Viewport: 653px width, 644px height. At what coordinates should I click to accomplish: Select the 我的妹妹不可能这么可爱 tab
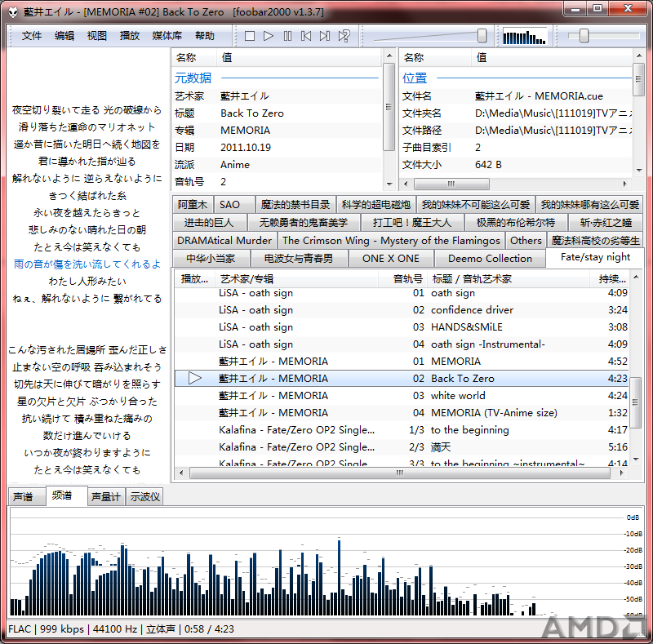476,205
